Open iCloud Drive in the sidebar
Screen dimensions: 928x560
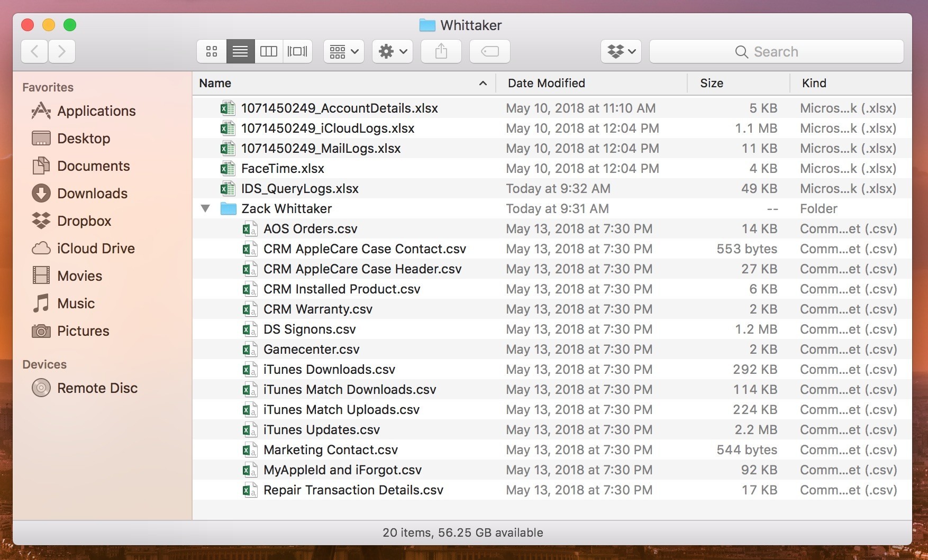(83, 249)
